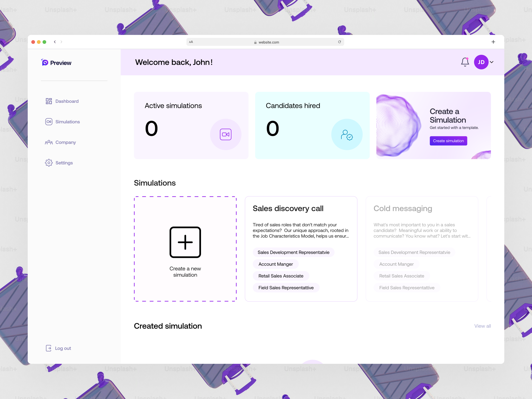Screen dimensions: 532x399
Task: Toggle reader text size AA icon
Action: coord(191,42)
